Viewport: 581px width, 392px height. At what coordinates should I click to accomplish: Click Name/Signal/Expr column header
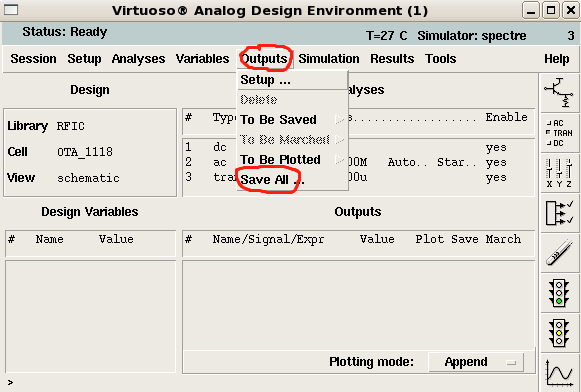[x=268, y=239]
